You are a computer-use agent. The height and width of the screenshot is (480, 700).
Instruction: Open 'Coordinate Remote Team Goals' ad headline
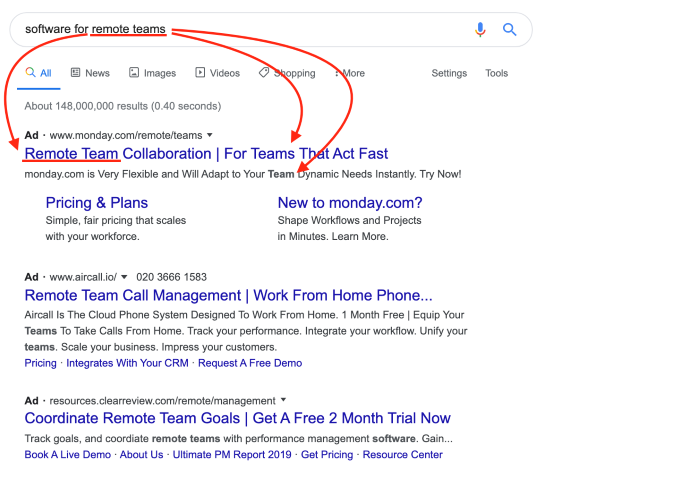click(238, 418)
